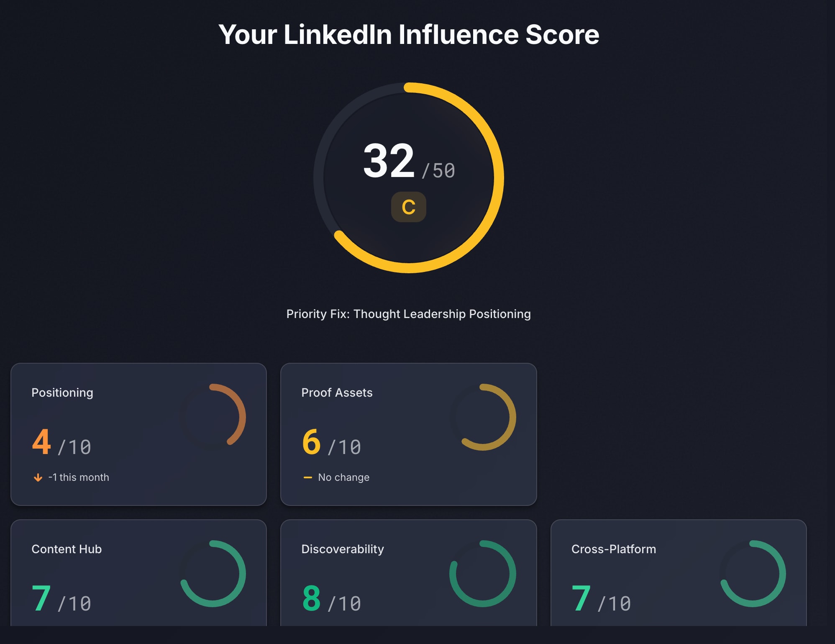The width and height of the screenshot is (835, 644).
Task: Open the Positioning score card
Action: [138, 434]
